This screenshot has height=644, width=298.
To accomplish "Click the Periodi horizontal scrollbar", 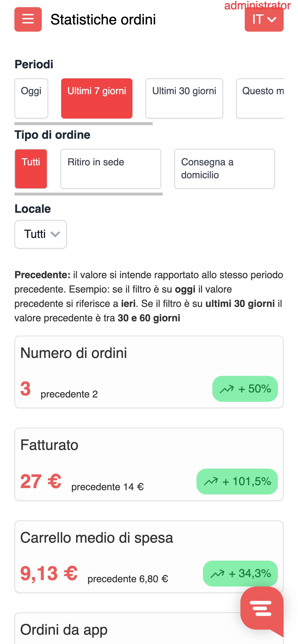I will coord(83,123).
